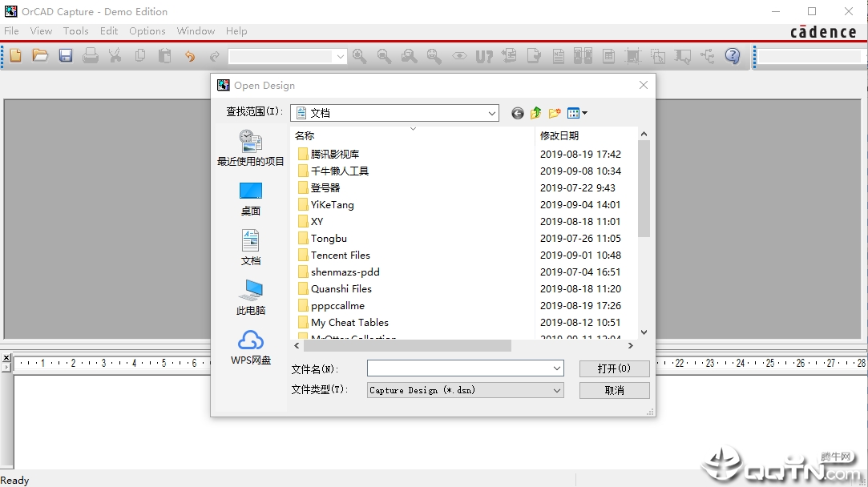The width and height of the screenshot is (868, 487).
Task: Select the Quanshi Files folder
Action: [335, 289]
